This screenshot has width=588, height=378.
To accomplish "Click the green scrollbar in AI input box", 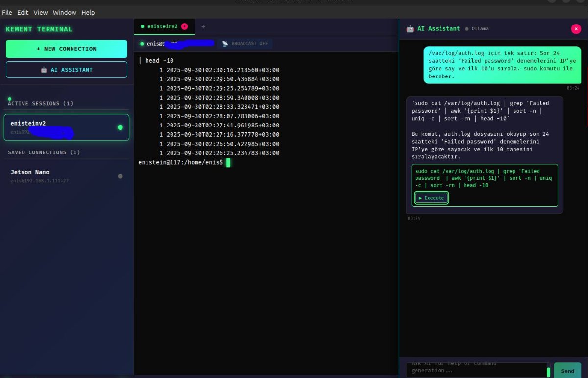I will 549,372.
